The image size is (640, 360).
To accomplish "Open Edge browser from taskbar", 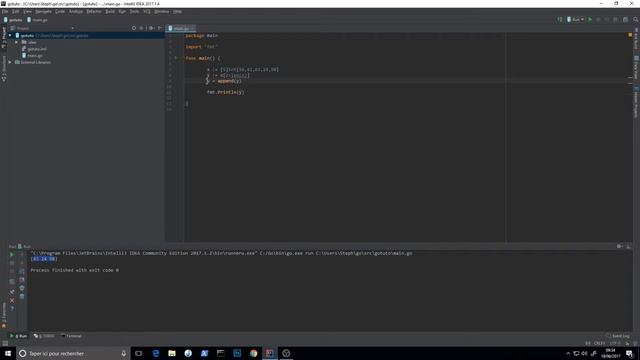I will (156, 353).
